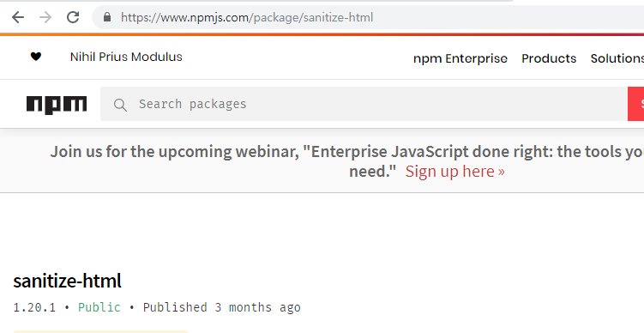Go back using the browser back arrow
Screen dimensions: 644x333
tap(18, 17)
